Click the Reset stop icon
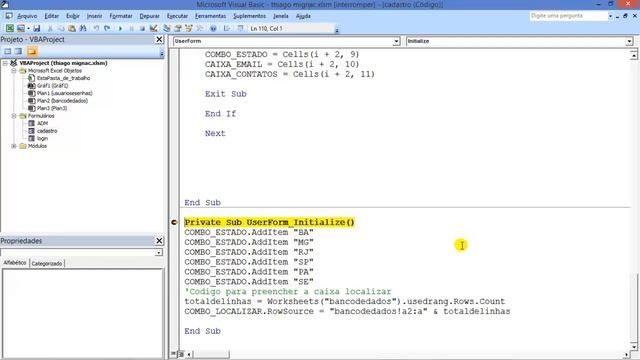The height and width of the screenshot is (360, 640). pyautogui.click(x=142, y=29)
